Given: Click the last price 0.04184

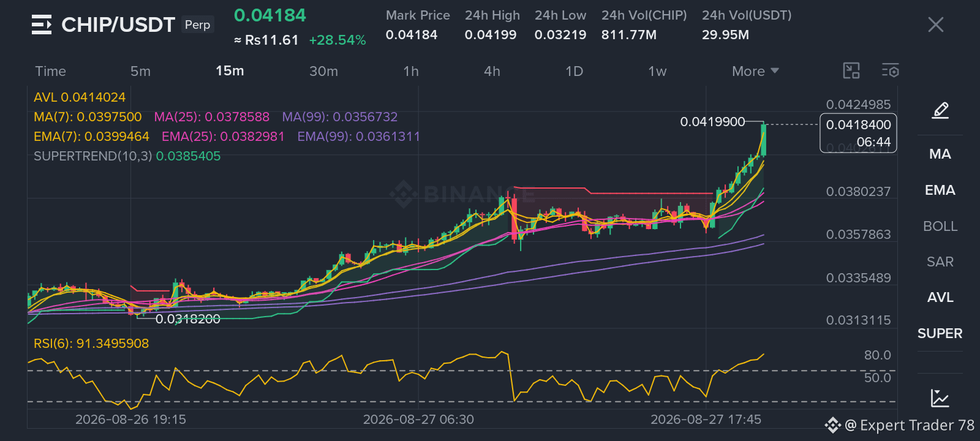Looking at the screenshot, I should pyautogui.click(x=270, y=15).
